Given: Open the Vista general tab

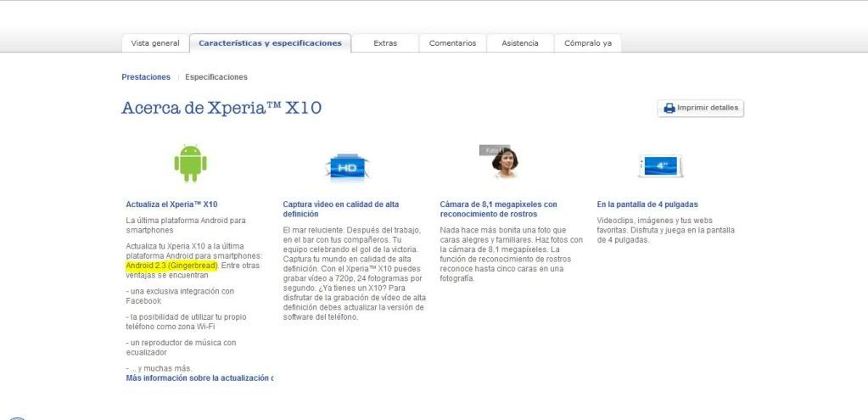Looking at the screenshot, I should [x=155, y=43].
